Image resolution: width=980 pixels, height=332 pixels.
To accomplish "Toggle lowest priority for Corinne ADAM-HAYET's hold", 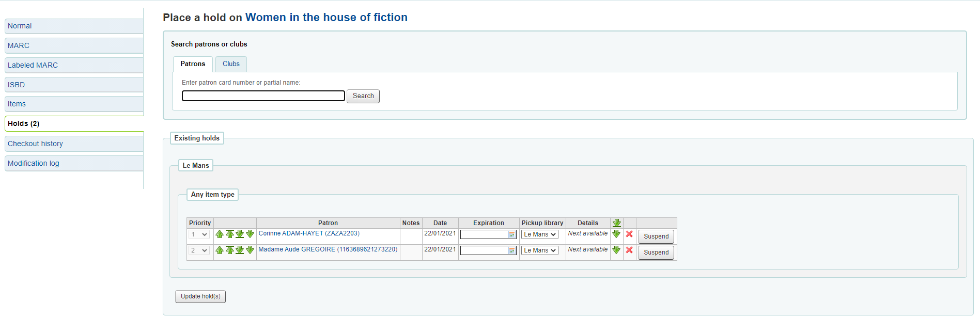I will [x=616, y=234].
